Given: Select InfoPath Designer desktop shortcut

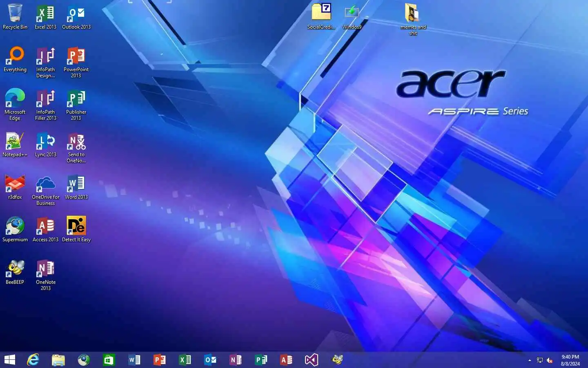Looking at the screenshot, I should click(45, 62).
